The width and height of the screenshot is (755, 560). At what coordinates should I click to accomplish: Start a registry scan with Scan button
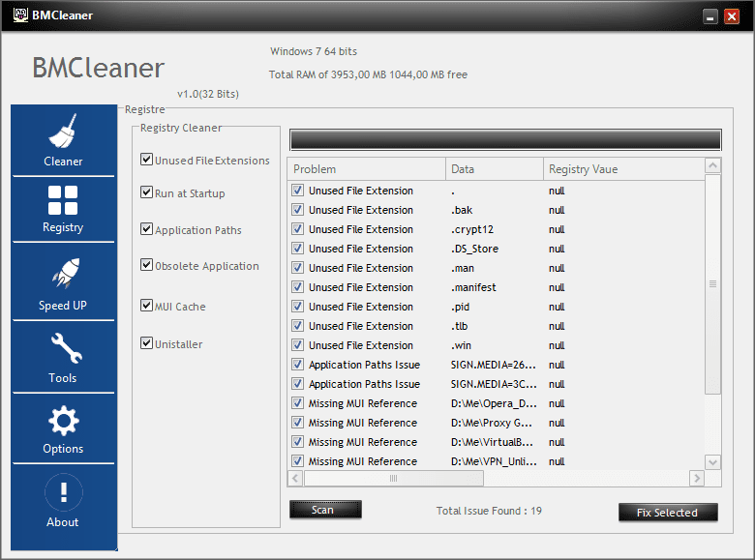(x=325, y=510)
